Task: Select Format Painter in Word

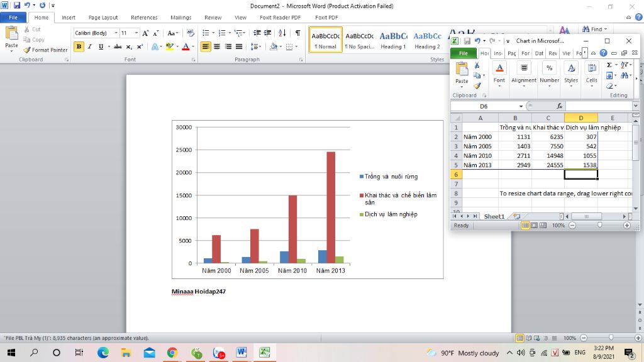Action: point(45,50)
